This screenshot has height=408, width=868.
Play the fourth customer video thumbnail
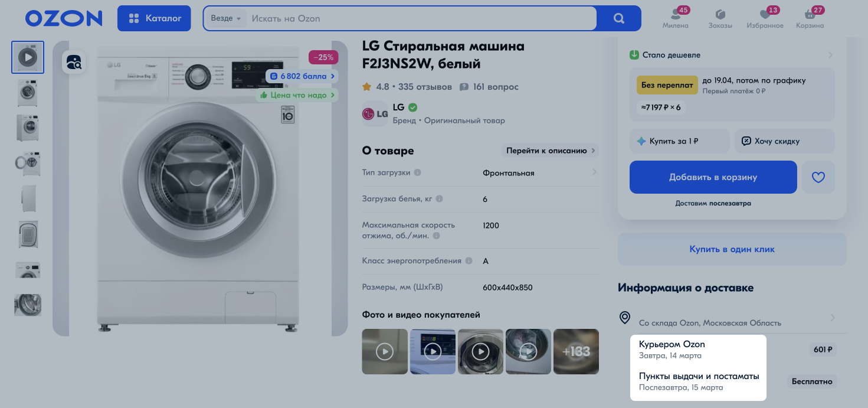[528, 351]
